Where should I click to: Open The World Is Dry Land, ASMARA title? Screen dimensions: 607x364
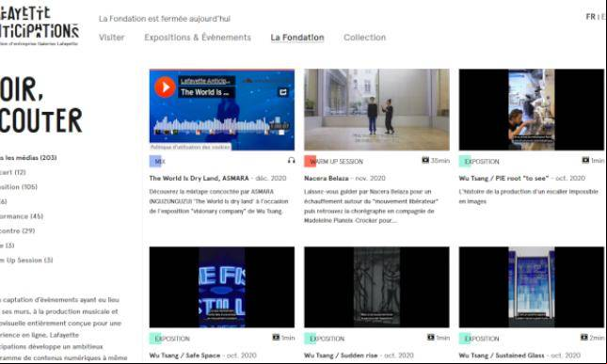coord(199,178)
